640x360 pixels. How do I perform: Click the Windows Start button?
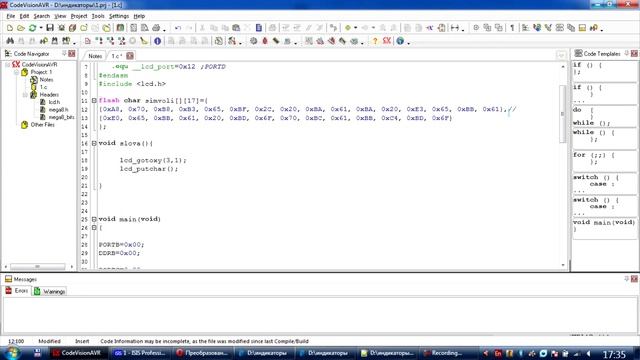click(x=11, y=353)
